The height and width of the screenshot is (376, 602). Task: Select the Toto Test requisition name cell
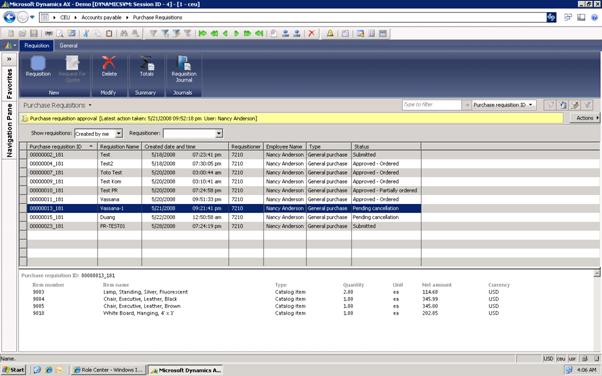(119, 172)
